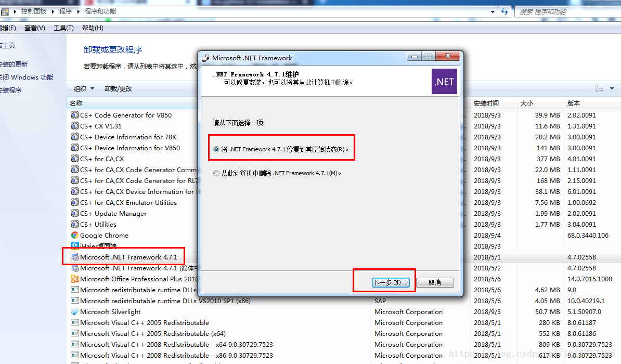
Task: Open the 帮助(H) menu
Action: tap(93, 28)
